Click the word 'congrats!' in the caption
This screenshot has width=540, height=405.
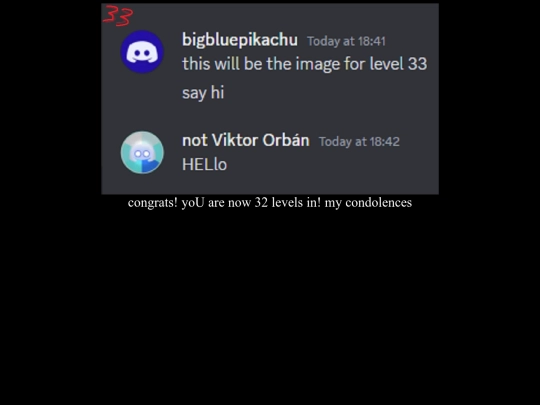pyautogui.click(x=153, y=203)
